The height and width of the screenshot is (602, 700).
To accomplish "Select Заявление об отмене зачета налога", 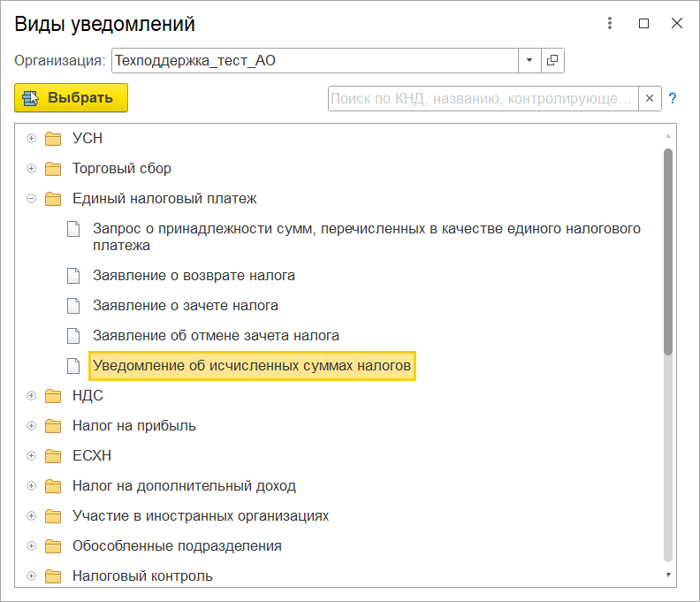I will [216, 335].
